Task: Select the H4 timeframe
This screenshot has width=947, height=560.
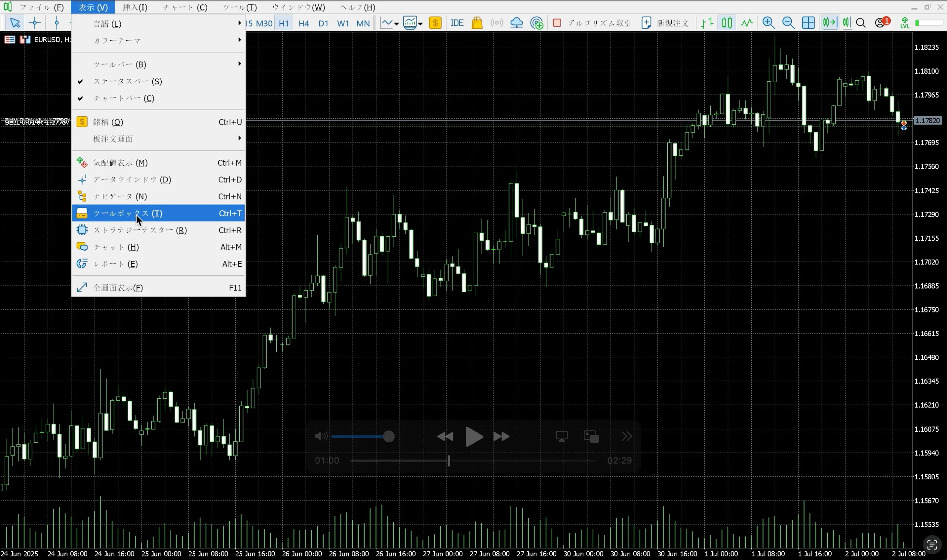Action: coord(303,23)
